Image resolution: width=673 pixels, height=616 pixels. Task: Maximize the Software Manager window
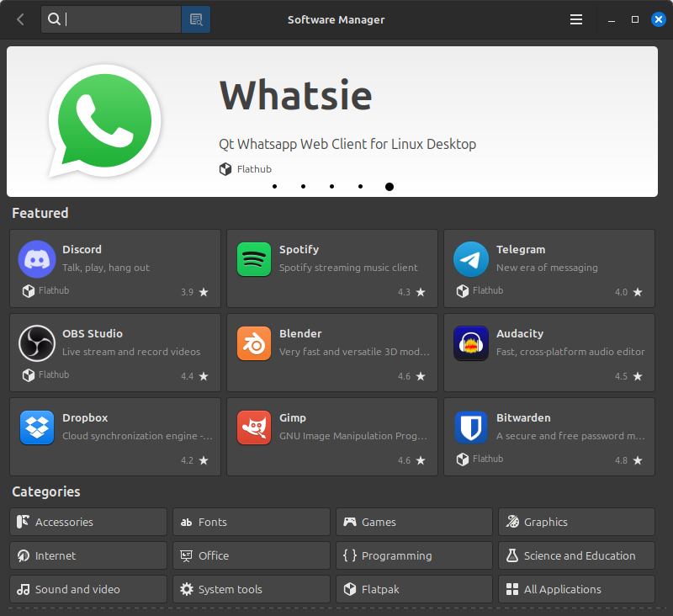click(635, 19)
